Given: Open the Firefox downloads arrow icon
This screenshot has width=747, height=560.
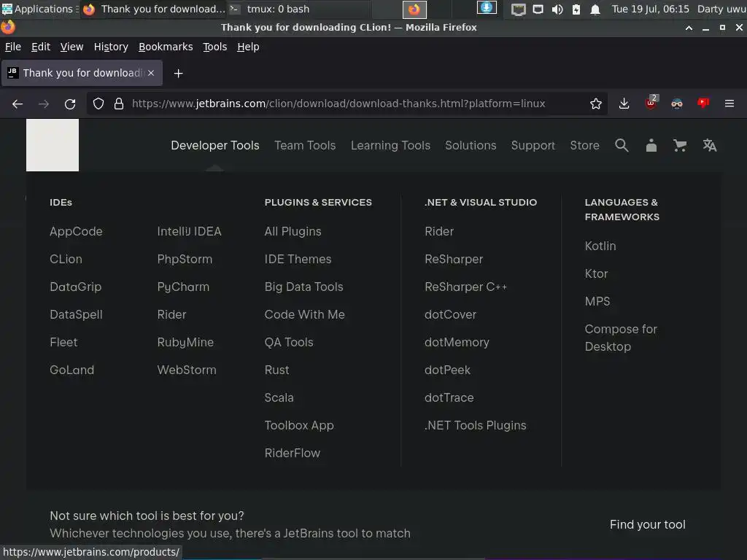Looking at the screenshot, I should point(624,104).
